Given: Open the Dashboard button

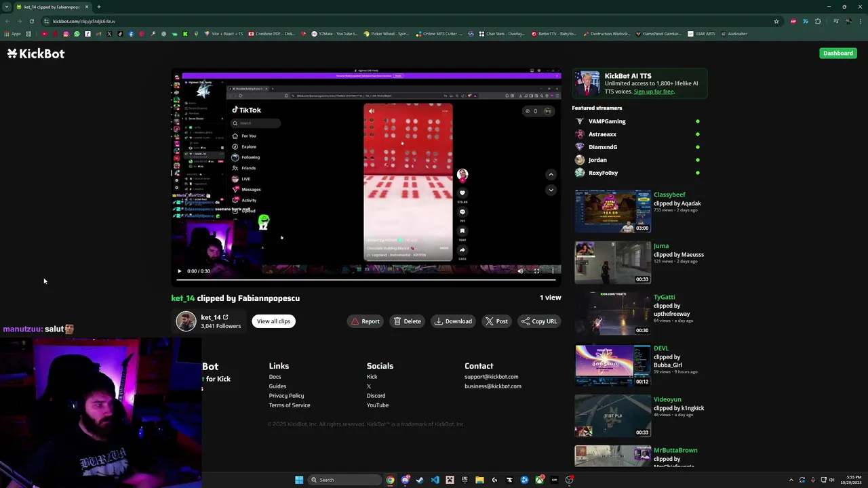Looking at the screenshot, I should (x=838, y=53).
